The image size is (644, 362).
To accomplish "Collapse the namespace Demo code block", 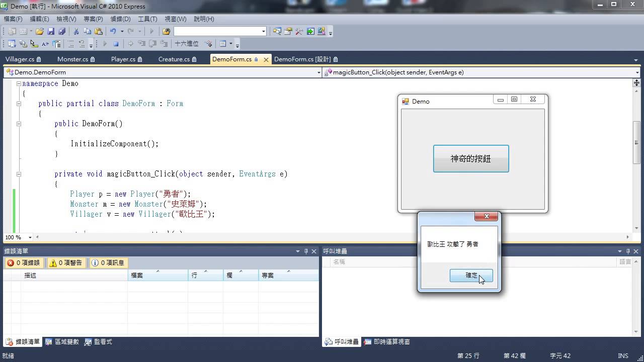I will (19, 83).
